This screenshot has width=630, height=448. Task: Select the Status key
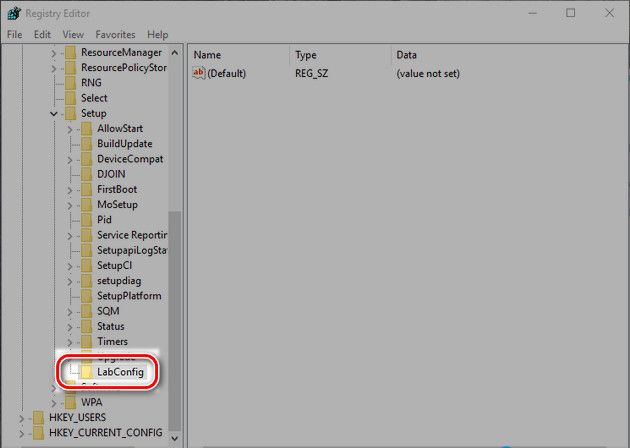click(110, 326)
